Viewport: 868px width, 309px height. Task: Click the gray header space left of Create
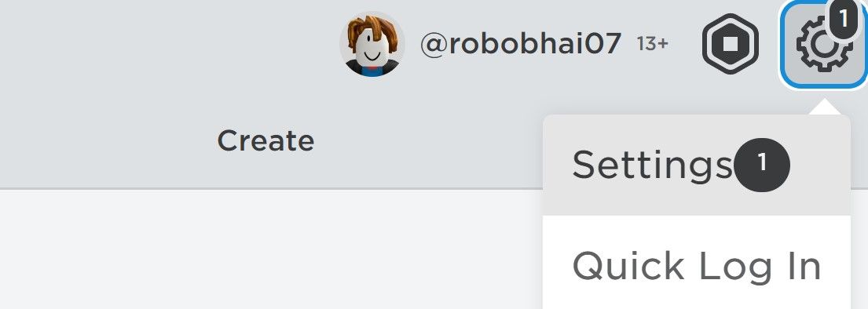[105, 140]
